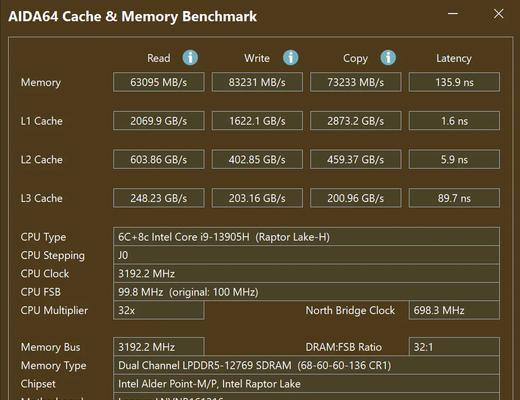The height and width of the screenshot is (400, 520).
Task: Click the info icon next to Read
Action: point(190,58)
